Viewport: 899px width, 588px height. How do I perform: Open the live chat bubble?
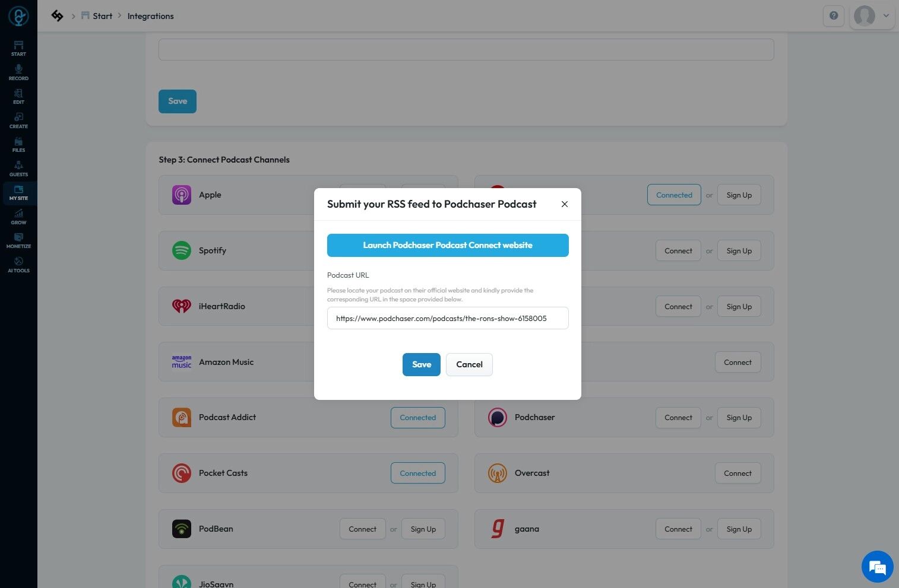(878, 567)
